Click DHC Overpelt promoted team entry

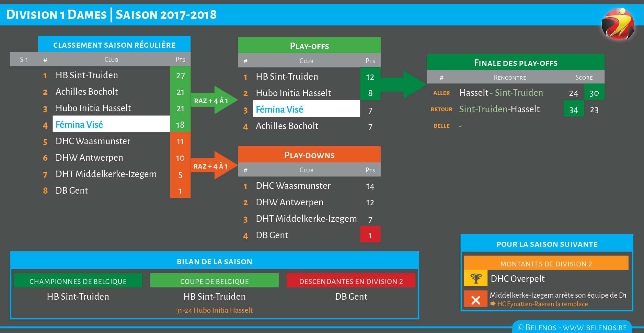tap(517, 278)
